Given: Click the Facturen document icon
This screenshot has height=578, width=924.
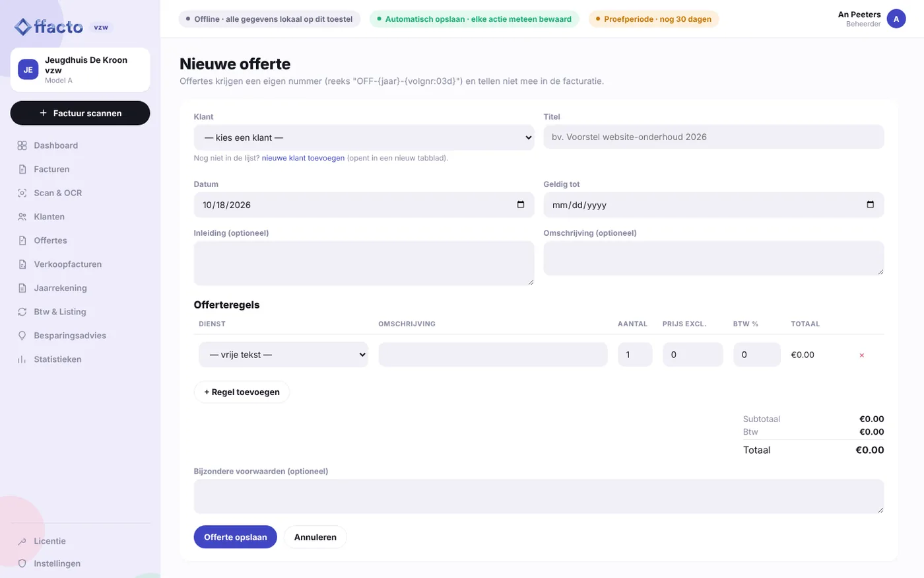Looking at the screenshot, I should pos(22,169).
